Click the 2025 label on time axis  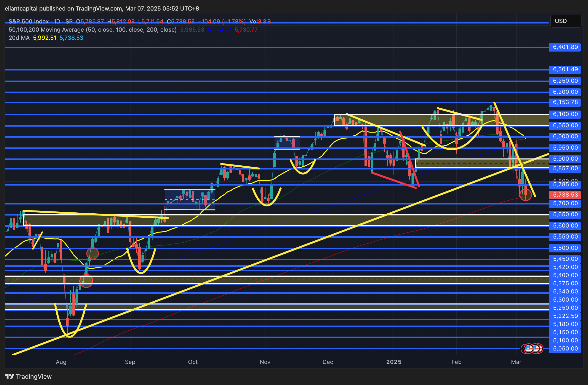click(394, 362)
